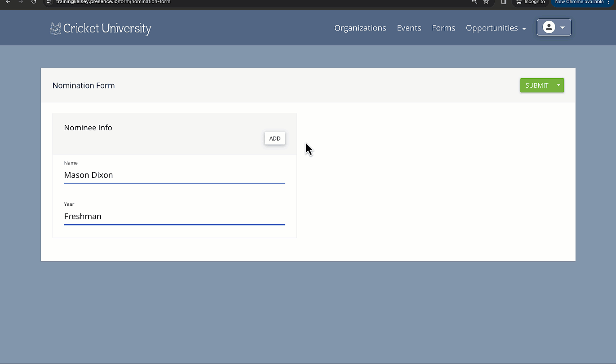616x364 pixels.
Task: Click the SUBMIT button
Action: pyautogui.click(x=537, y=85)
